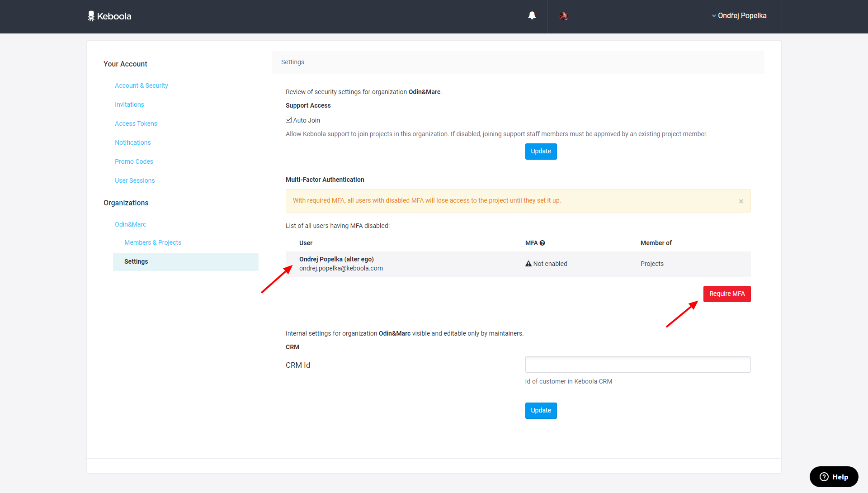Open the Help widget
Viewport: 868px width, 493px height.
(x=834, y=477)
